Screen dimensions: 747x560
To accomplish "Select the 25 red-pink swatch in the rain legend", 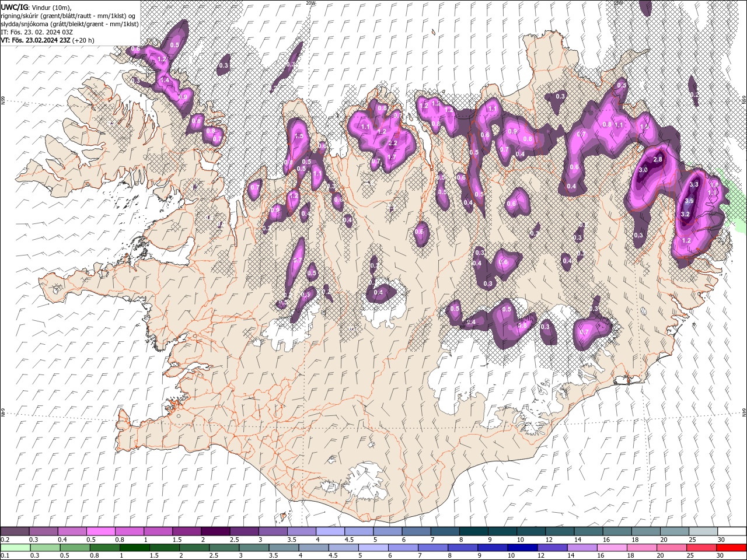I will click(701, 548).
